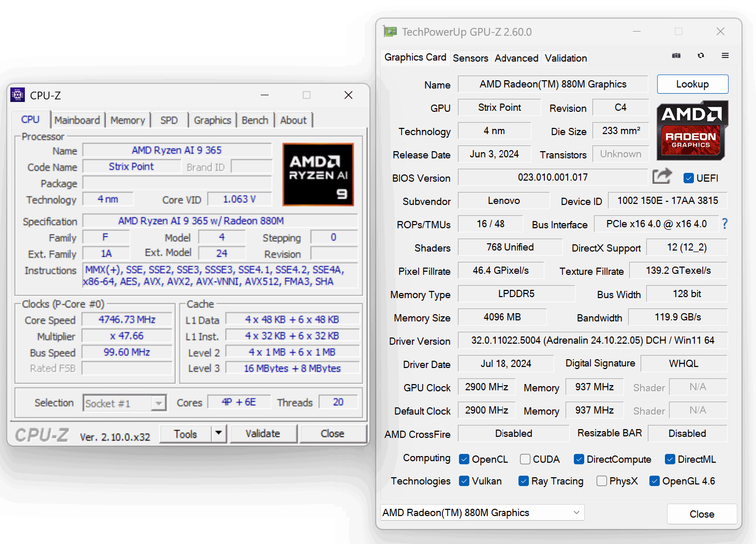Click the share icon next to BIOS Version
This screenshot has width=756, height=544.
[x=662, y=177]
